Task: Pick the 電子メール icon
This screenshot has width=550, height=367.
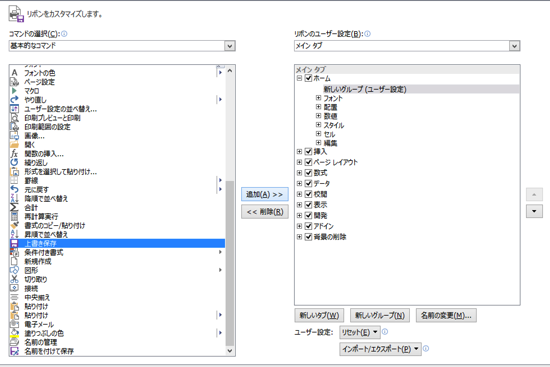Action: pyautogui.click(x=14, y=324)
